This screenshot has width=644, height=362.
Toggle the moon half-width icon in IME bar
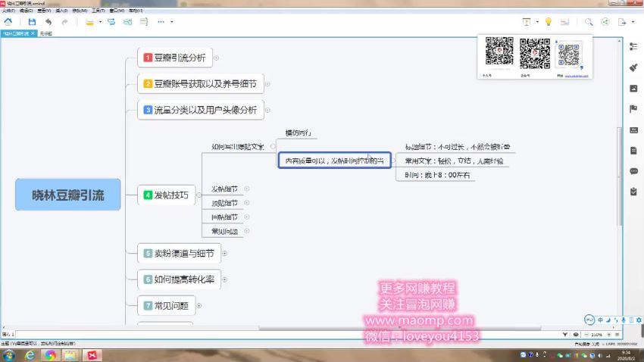[x=608, y=320]
